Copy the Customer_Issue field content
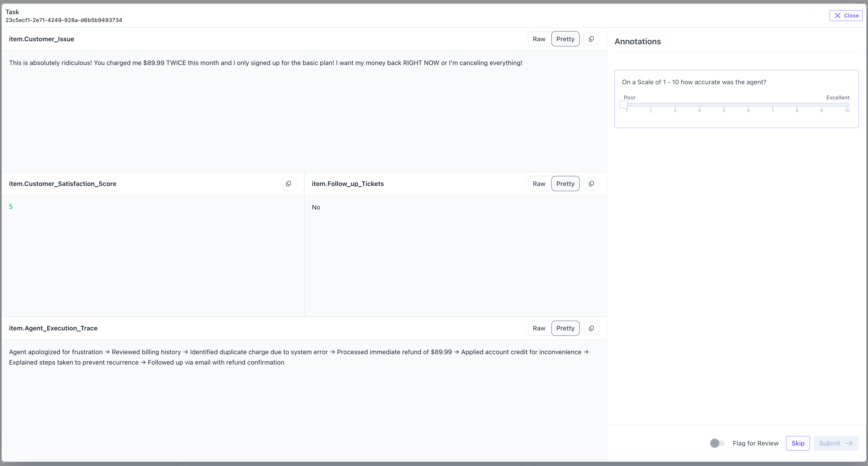This screenshot has height=466, width=868. coord(591,39)
